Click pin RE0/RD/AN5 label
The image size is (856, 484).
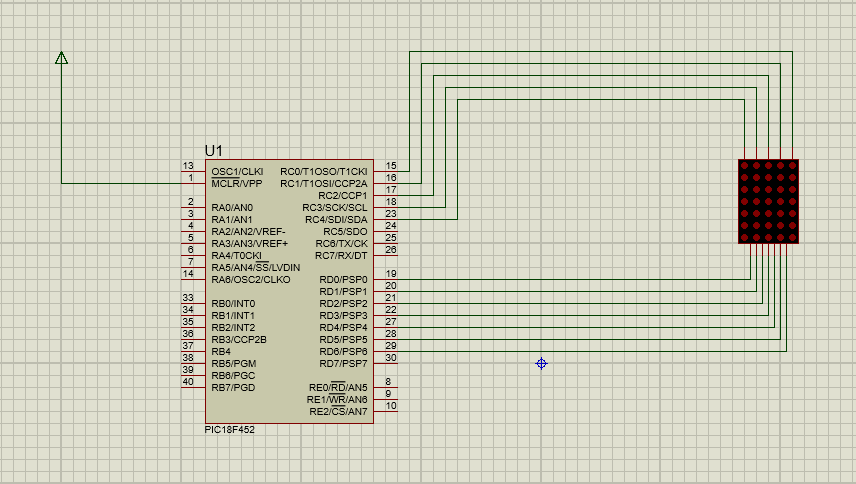click(338, 387)
